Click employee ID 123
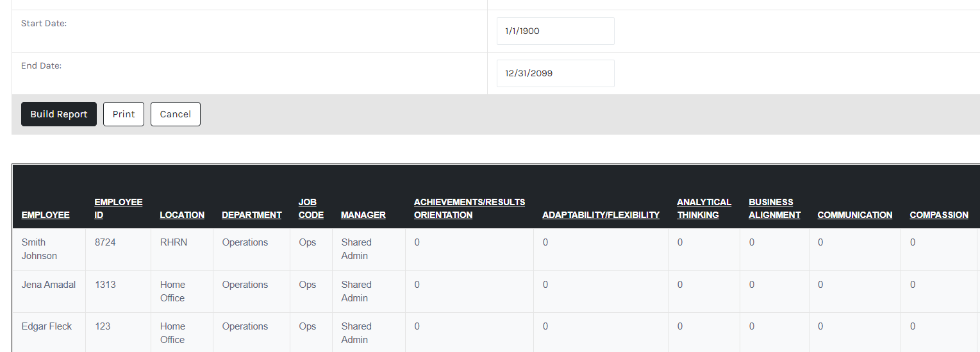The image size is (980, 352). coord(103,326)
